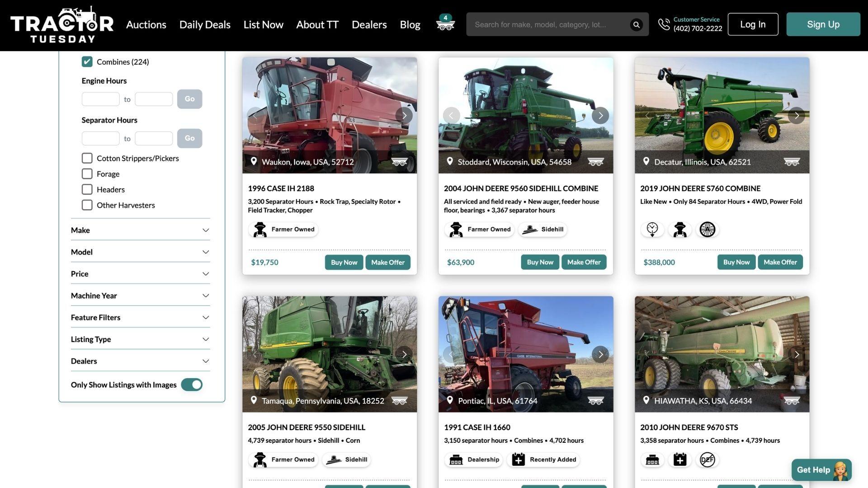Check the Other Harvesters checkbox
The height and width of the screenshot is (488, 868).
pos(87,205)
